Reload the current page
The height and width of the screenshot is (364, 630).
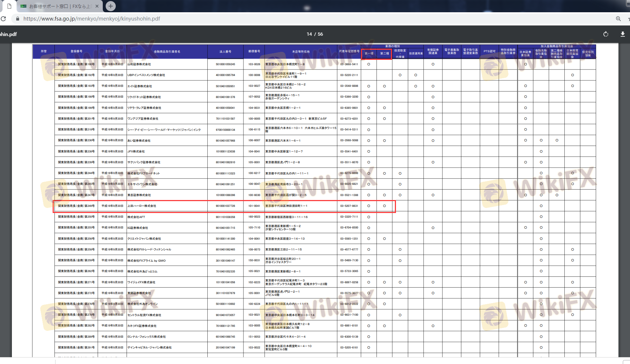point(3,19)
